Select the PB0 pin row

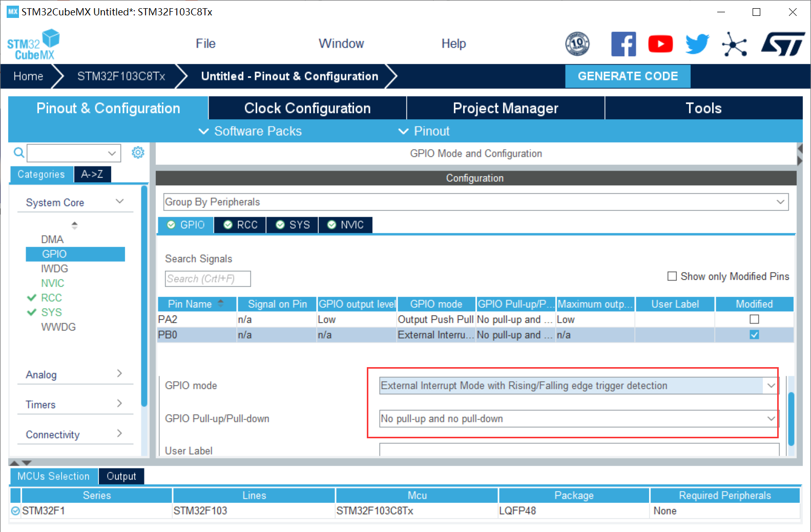click(475, 334)
